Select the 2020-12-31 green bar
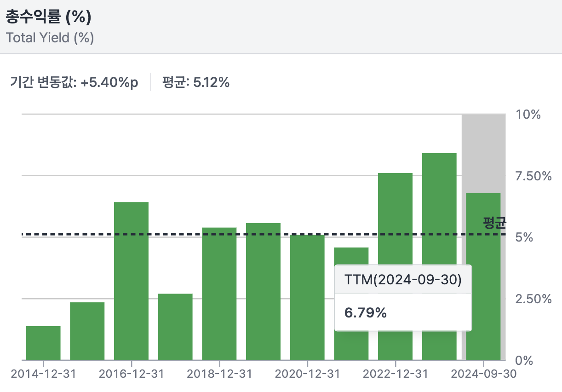 tap(307, 297)
